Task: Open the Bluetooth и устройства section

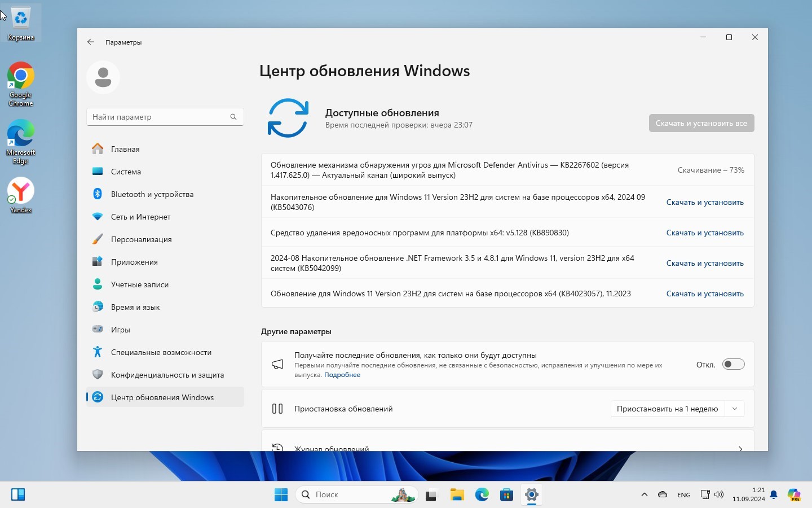Action: tap(152, 194)
